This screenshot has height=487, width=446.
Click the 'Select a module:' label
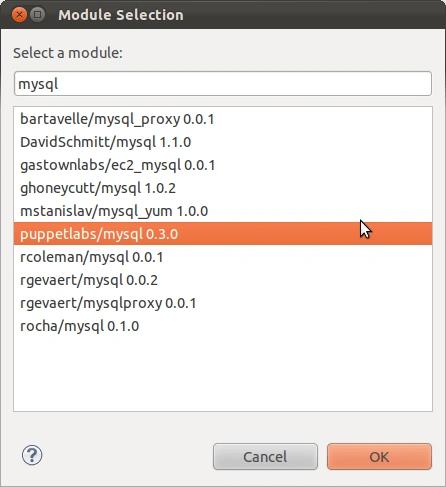click(68, 53)
